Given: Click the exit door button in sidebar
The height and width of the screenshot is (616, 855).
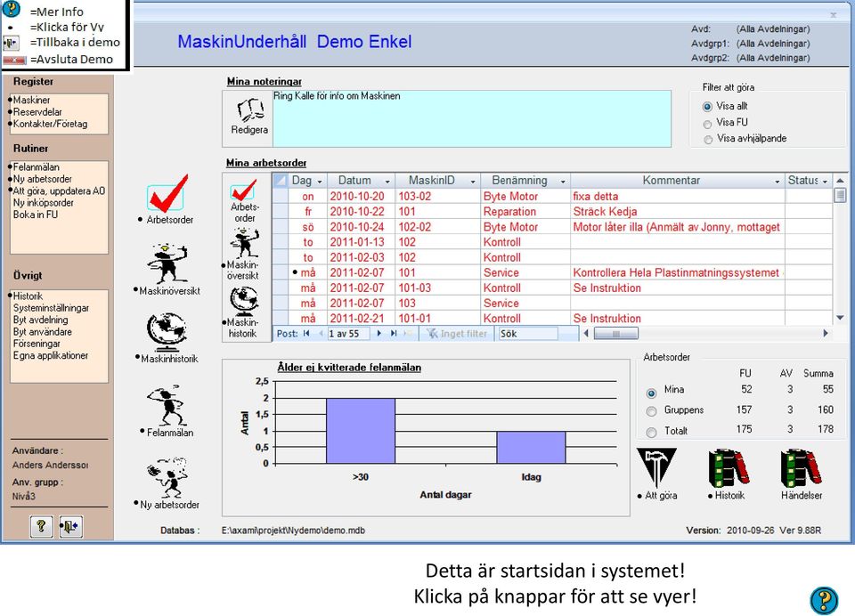Looking at the screenshot, I should click(71, 526).
